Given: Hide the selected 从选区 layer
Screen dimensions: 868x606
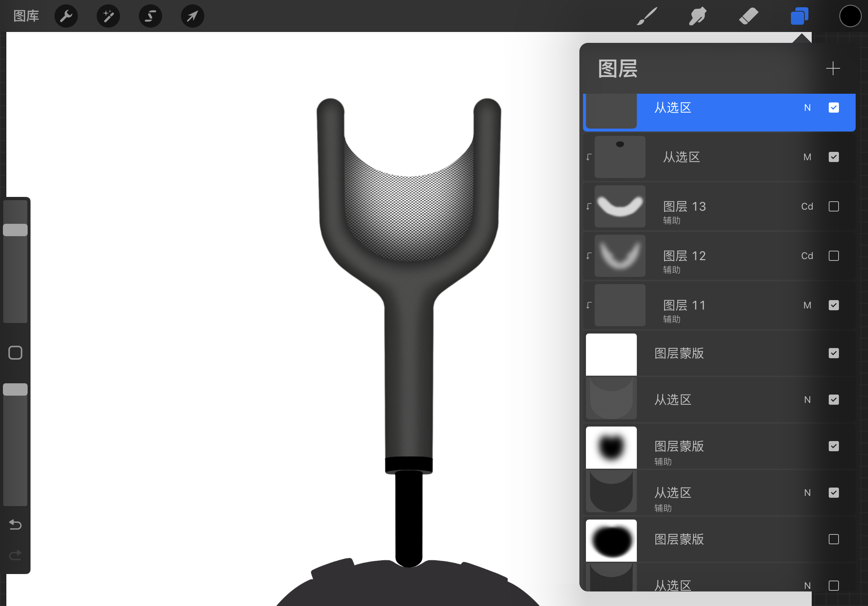Looking at the screenshot, I should 833,108.
